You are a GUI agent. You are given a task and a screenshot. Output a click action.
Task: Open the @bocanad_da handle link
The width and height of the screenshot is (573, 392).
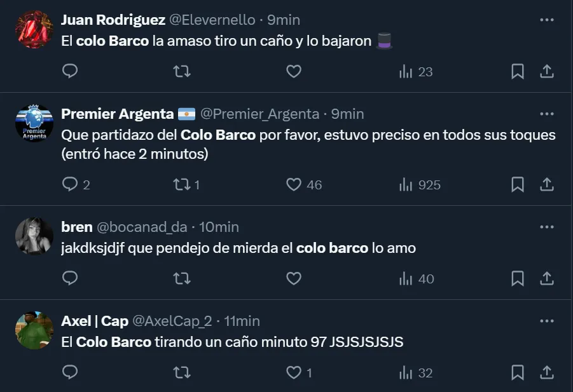[x=141, y=227]
